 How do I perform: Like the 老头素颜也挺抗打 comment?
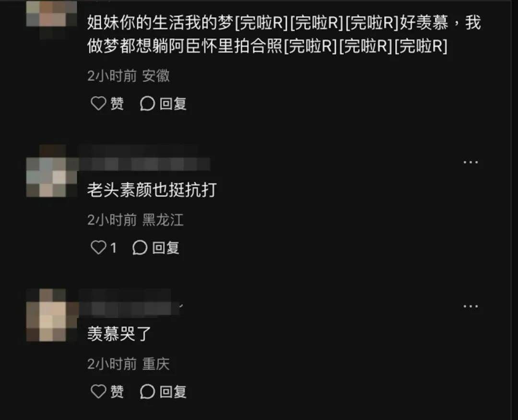pyautogui.click(x=98, y=247)
